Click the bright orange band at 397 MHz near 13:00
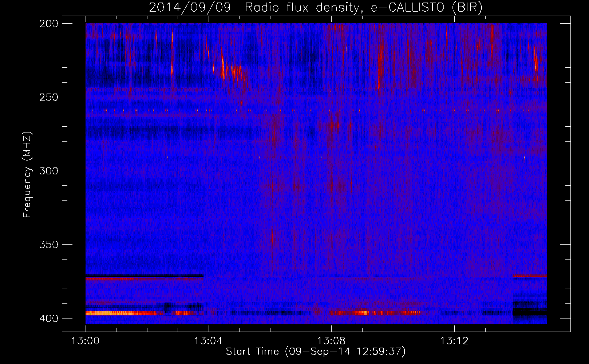 pos(120,313)
